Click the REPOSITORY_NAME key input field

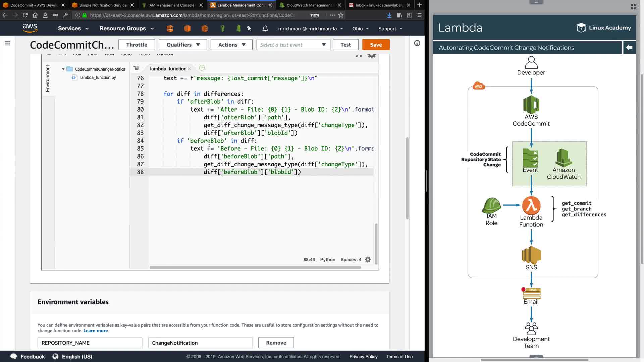click(x=90, y=343)
